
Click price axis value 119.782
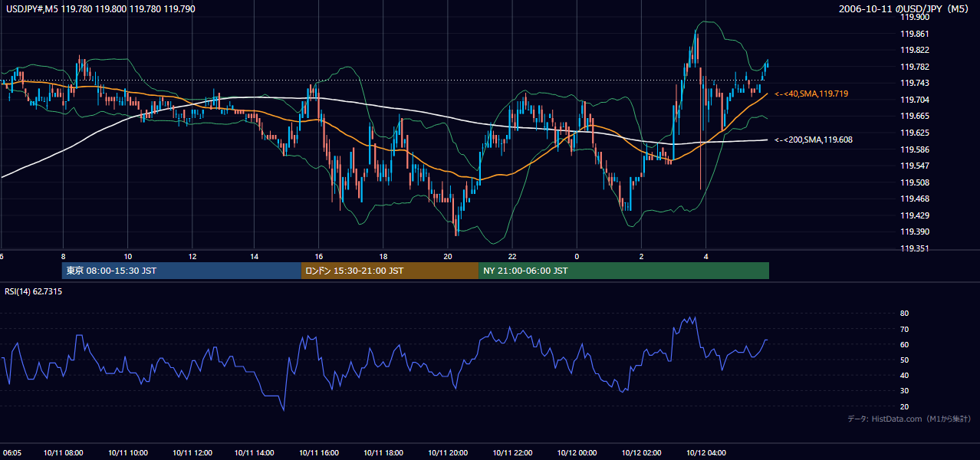click(x=913, y=67)
